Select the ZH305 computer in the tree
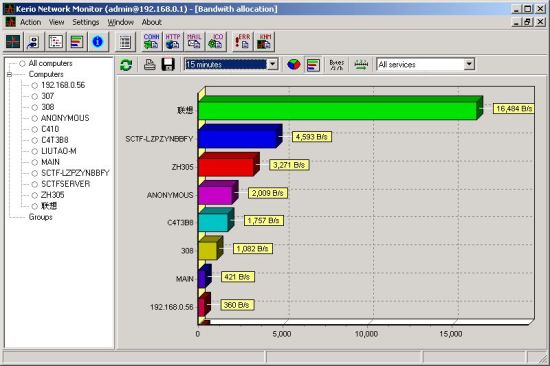The image size is (550, 366). tap(48, 195)
